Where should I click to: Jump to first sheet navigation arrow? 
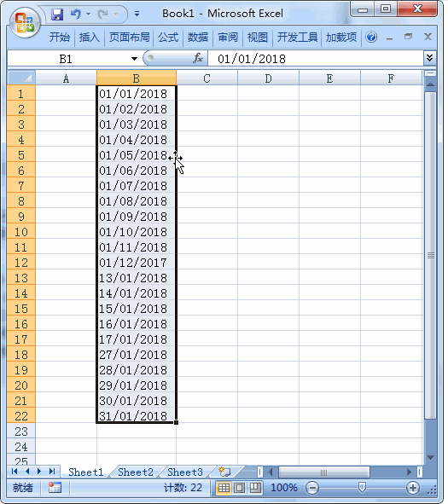(x=15, y=472)
